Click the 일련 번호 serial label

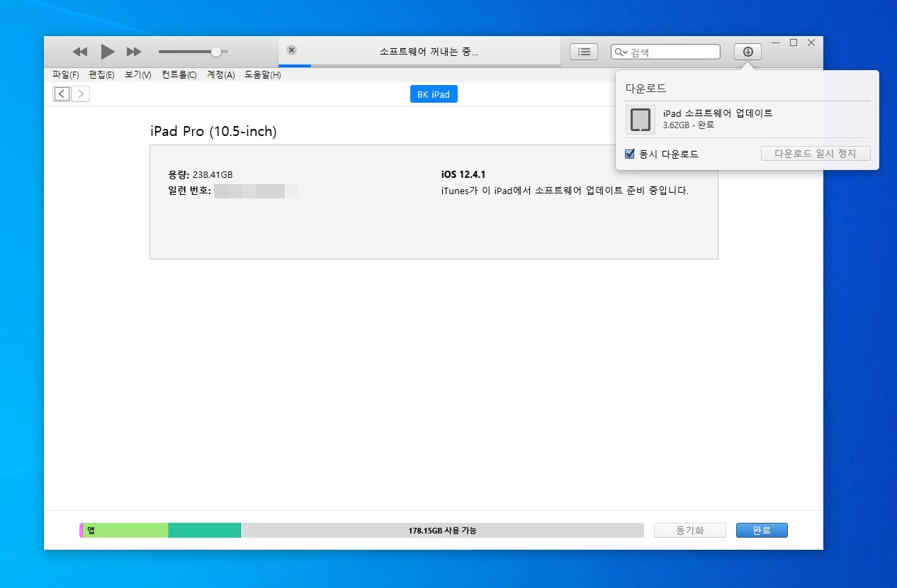click(x=189, y=191)
